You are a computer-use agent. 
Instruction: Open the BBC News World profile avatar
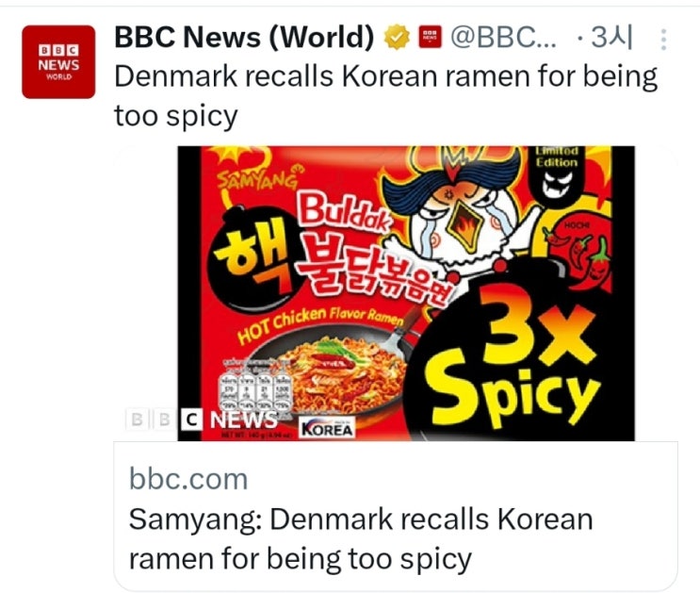tap(58, 61)
